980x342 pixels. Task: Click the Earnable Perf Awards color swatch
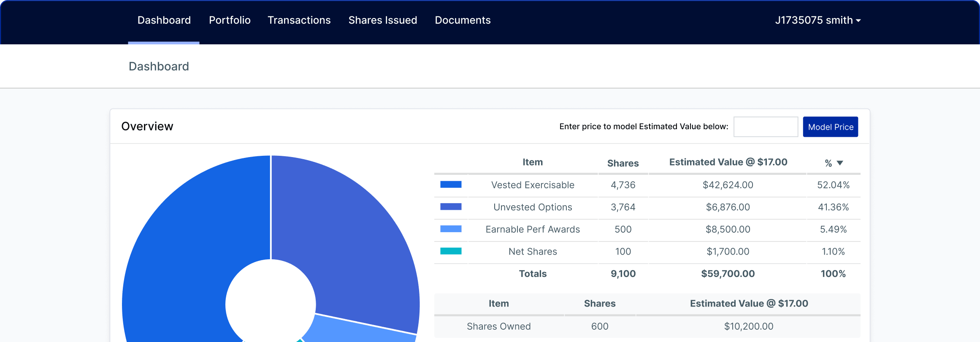click(451, 229)
